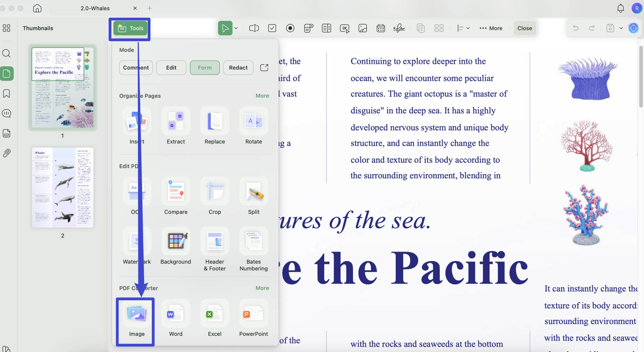Image resolution: width=644 pixels, height=352 pixels.
Task: Convert PDF to PowerPoint
Action: (x=254, y=318)
